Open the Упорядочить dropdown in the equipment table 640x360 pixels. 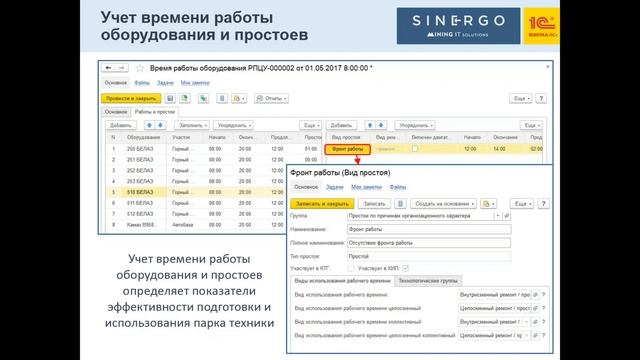tap(233, 125)
